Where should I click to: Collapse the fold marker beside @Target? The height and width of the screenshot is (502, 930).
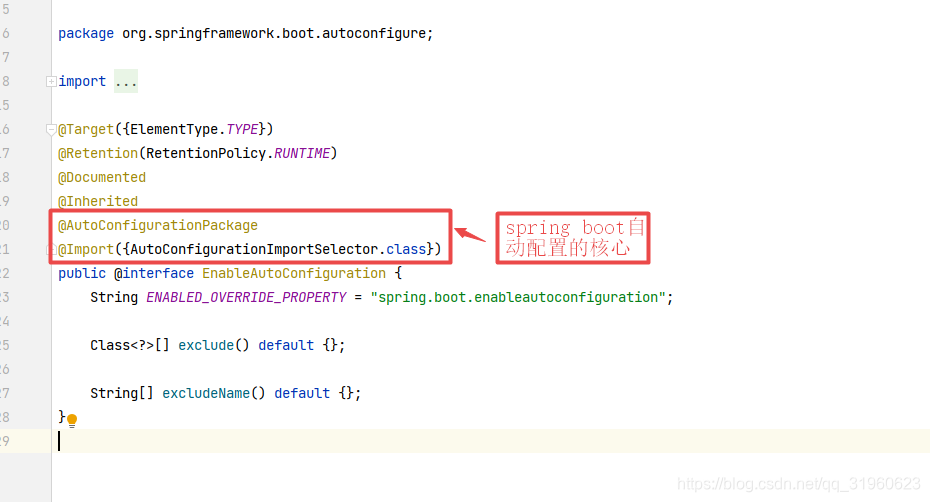click(51, 129)
